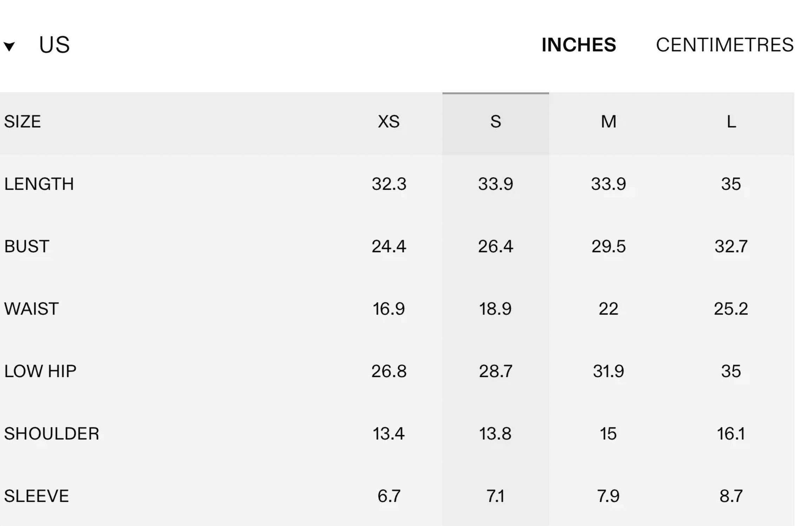This screenshot has width=812, height=526.
Task: Select the XS size column header
Action: tap(389, 122)
